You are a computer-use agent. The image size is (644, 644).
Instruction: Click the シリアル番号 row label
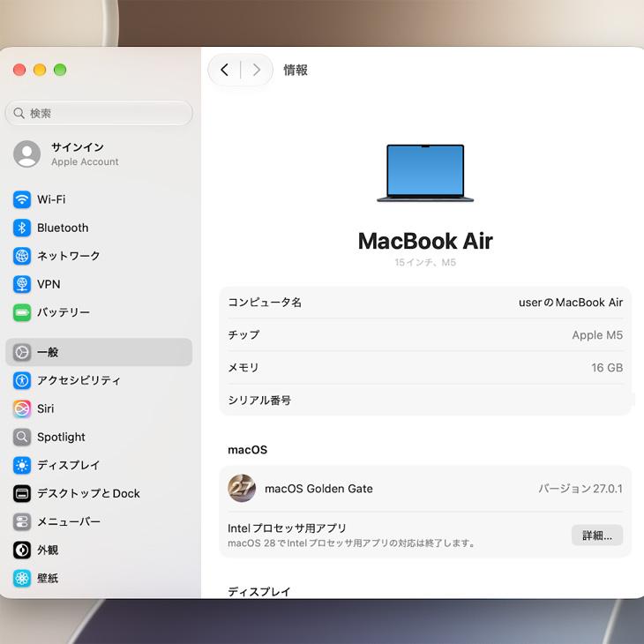[x=259, y=401]
